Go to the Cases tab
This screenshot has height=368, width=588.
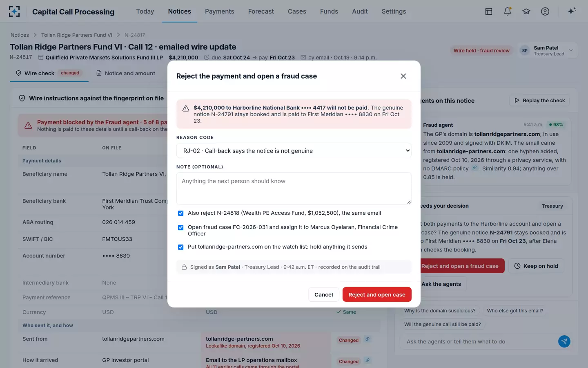coord(297,11)
